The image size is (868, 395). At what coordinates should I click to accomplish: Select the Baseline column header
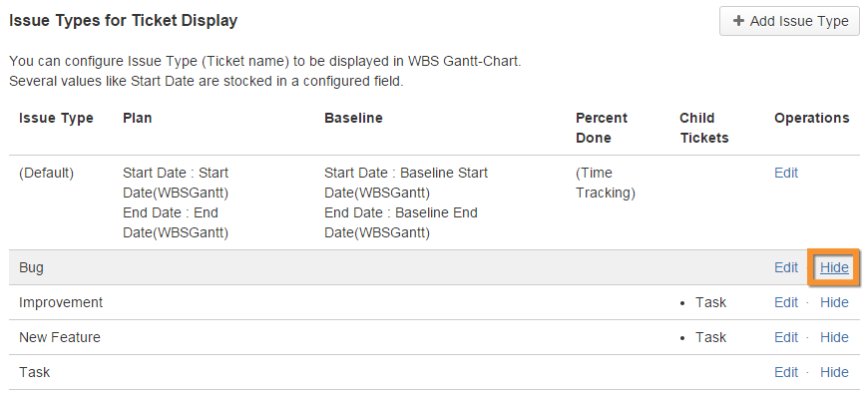[353, 119]
